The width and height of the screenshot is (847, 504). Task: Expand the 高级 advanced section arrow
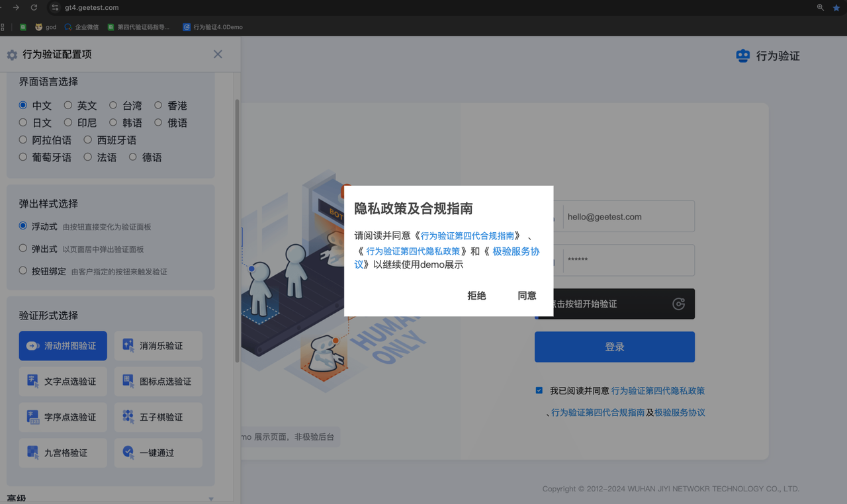[x=211, y=499]
